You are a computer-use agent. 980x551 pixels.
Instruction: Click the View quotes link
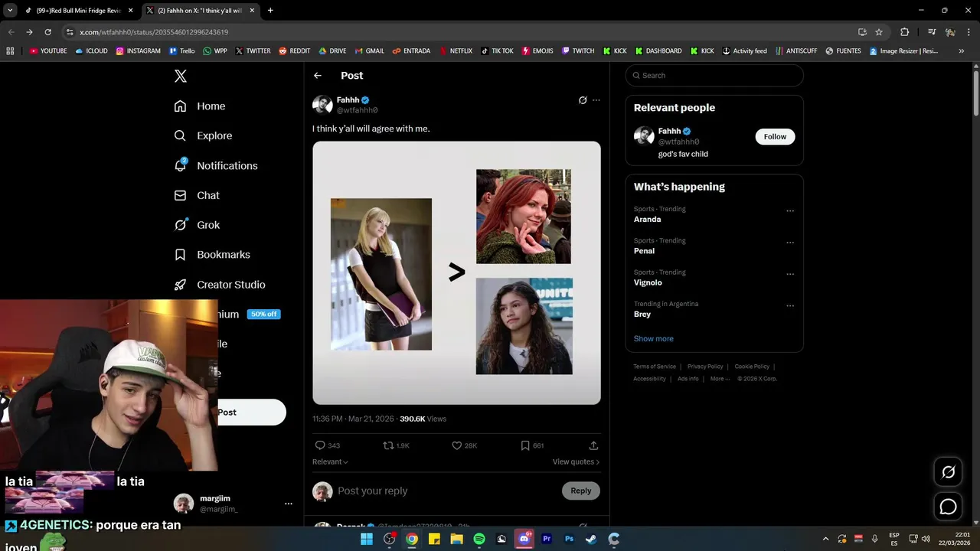click(x=576, y=461)
